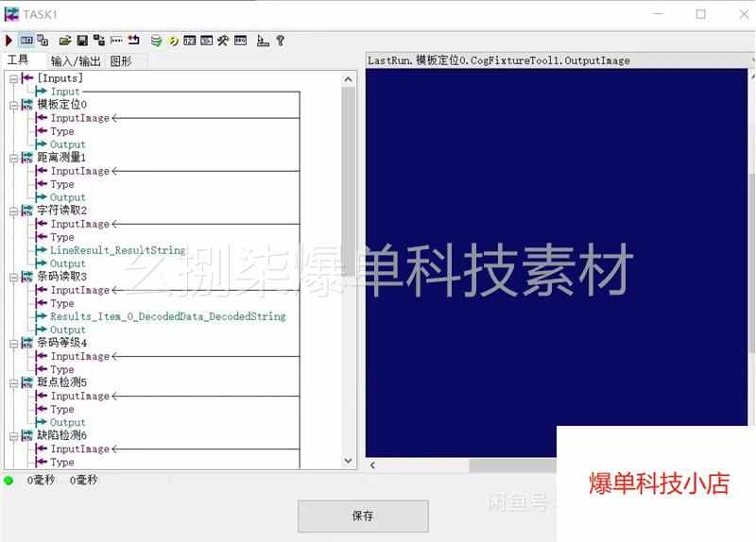Select InputImage under 缺陷检测6
This screenshot has width=756, height=542.
tap(80, 449)
